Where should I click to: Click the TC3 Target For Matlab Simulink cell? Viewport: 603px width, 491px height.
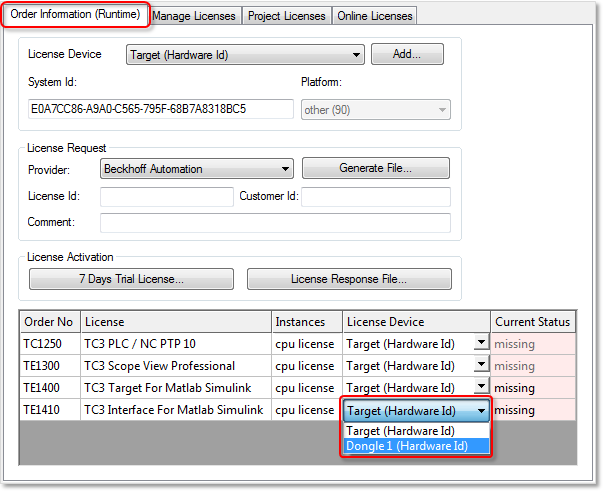[176, 388]
